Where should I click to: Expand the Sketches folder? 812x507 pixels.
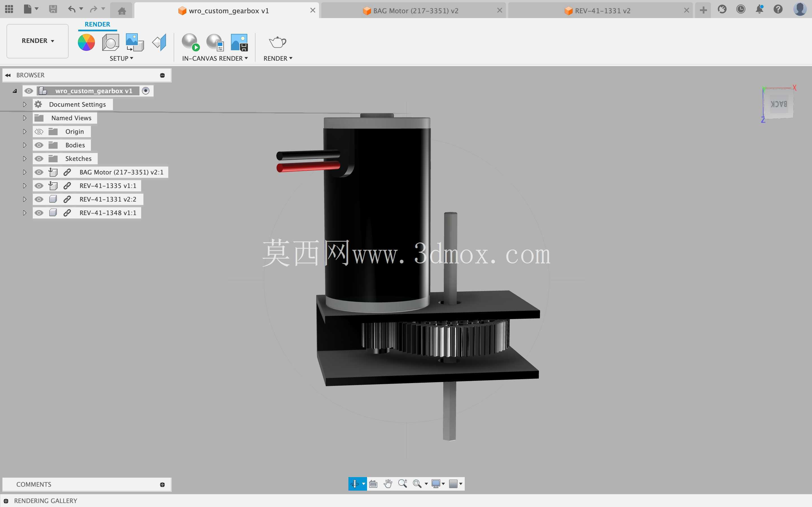pos(25,159)
